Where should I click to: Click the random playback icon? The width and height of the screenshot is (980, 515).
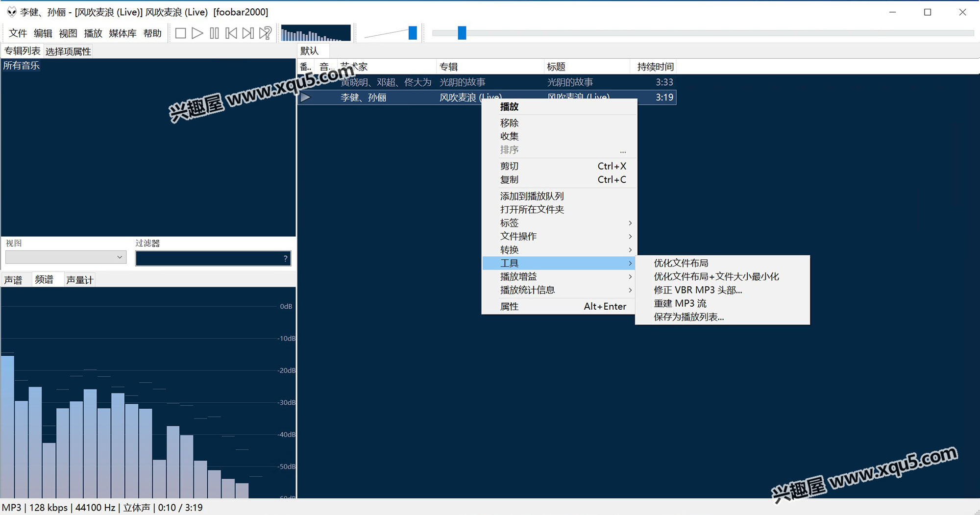coord(265,33)
